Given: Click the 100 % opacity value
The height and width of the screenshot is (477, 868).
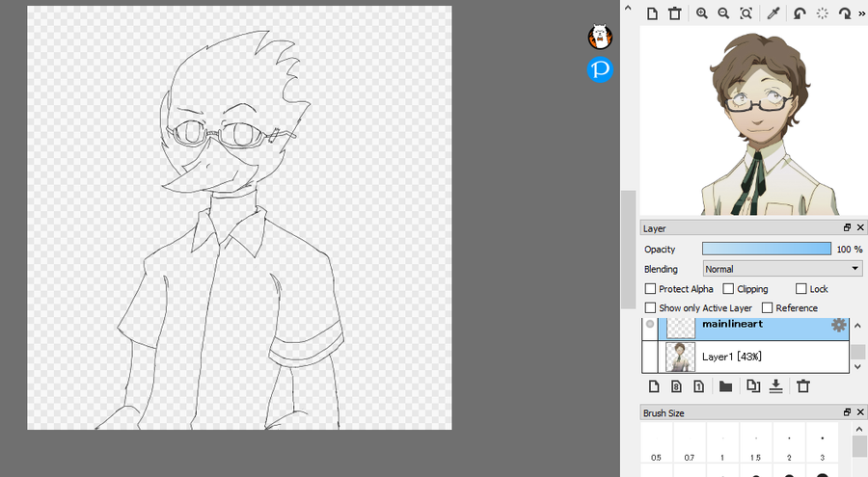Looking at the screenshot, I should tap(849, 250).
